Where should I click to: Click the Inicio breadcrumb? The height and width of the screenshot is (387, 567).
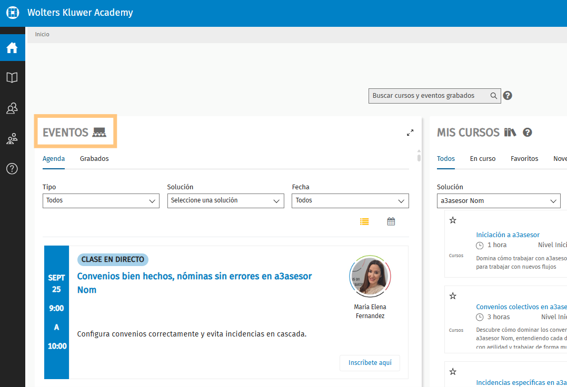click(42, 34)
